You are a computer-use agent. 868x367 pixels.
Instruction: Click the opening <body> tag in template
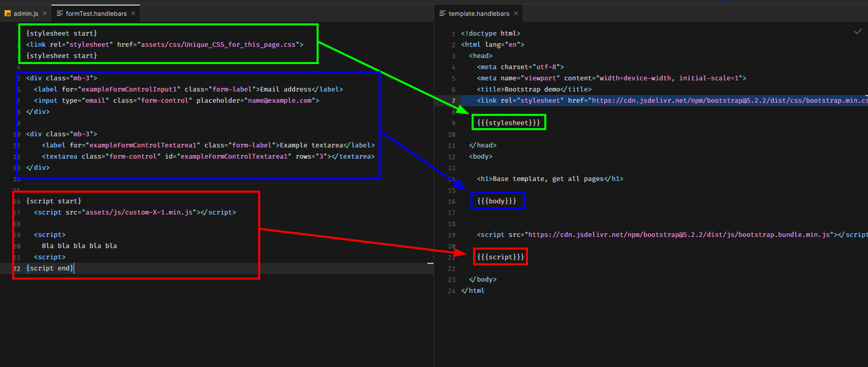(481, 157)
